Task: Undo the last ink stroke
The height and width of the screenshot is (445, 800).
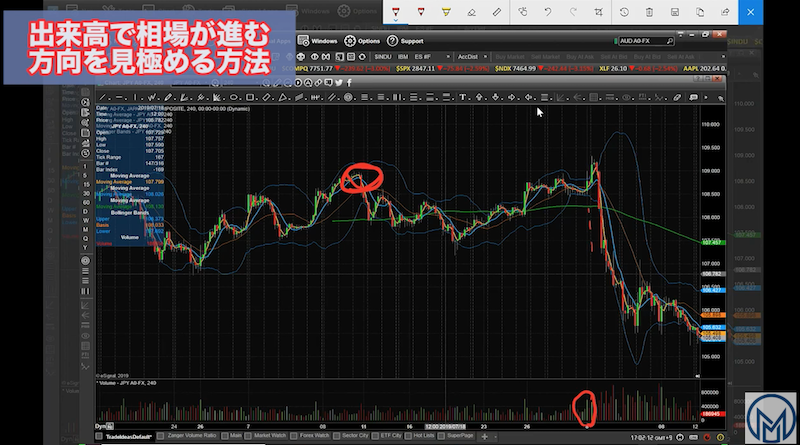Action: coord(548,12)
